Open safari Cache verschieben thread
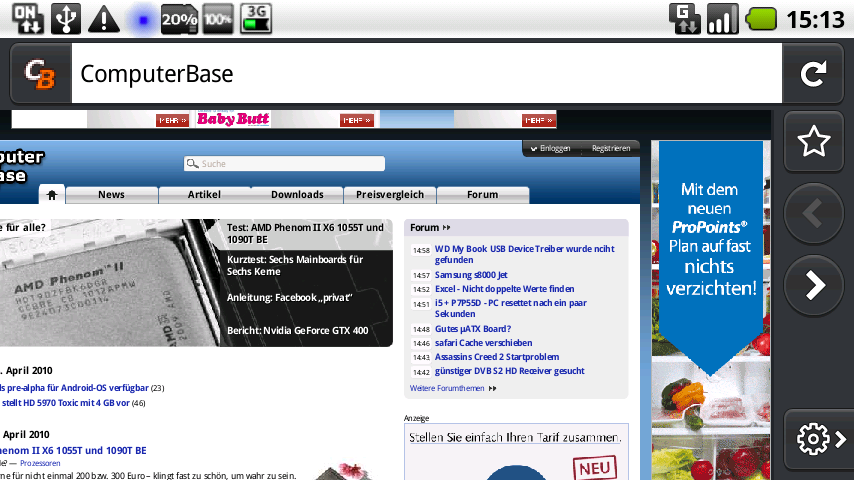Image resolution: width=854 pixels, height=480 pixels. point(483,343)
